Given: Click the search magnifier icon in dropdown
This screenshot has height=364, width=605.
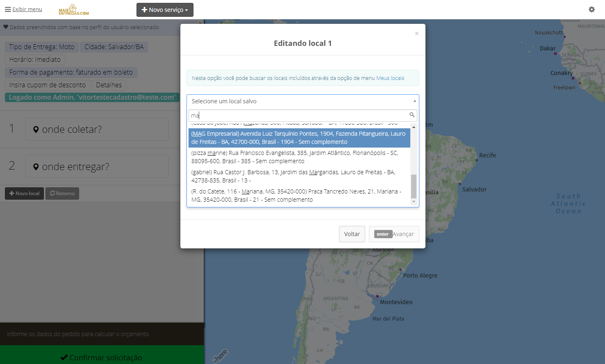Looking at the screenshot, I should point(412,115).
